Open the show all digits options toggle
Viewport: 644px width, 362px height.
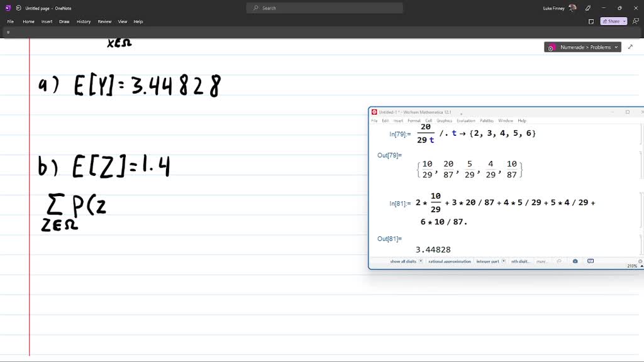[x=421, y=261]
